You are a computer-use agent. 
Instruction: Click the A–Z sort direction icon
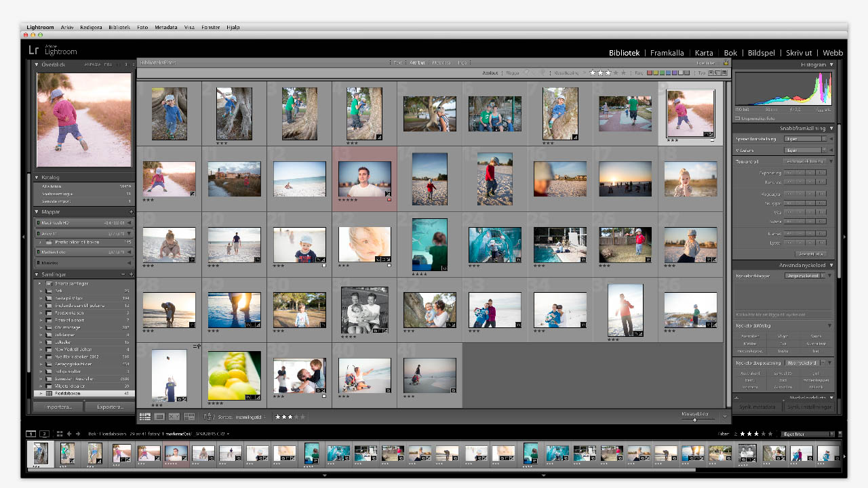210,417
